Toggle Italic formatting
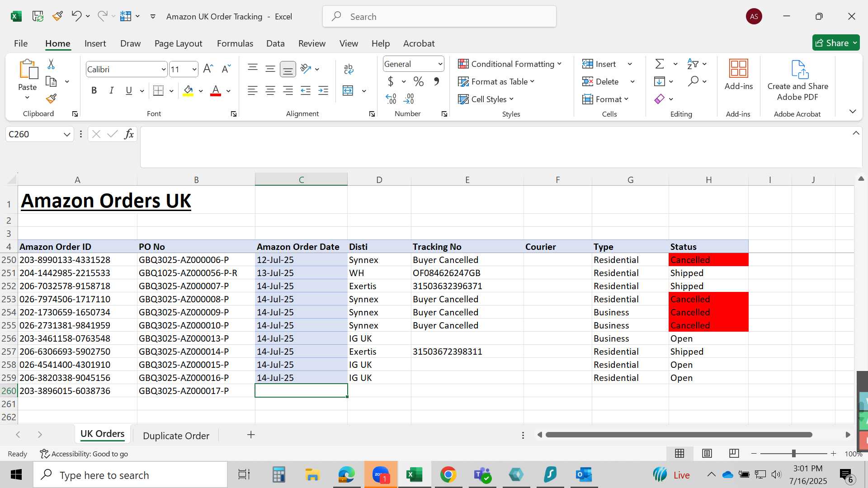 pos(111,91)
